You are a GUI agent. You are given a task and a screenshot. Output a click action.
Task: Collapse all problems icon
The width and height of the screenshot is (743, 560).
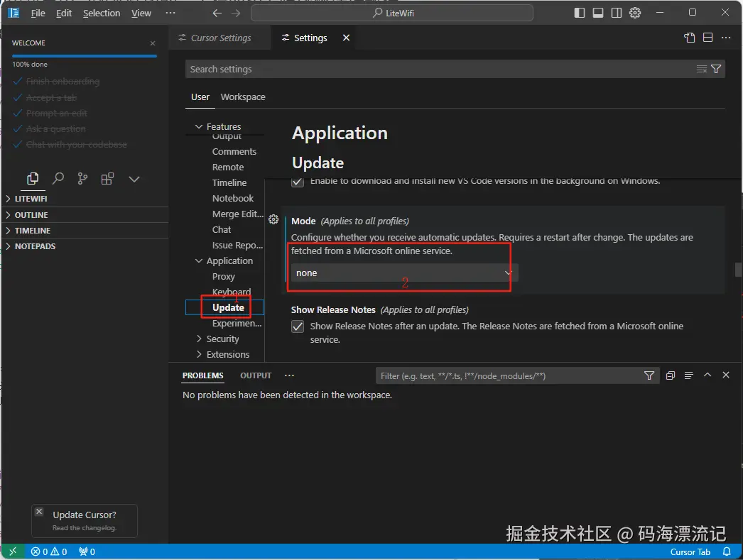tap(671, 375)
